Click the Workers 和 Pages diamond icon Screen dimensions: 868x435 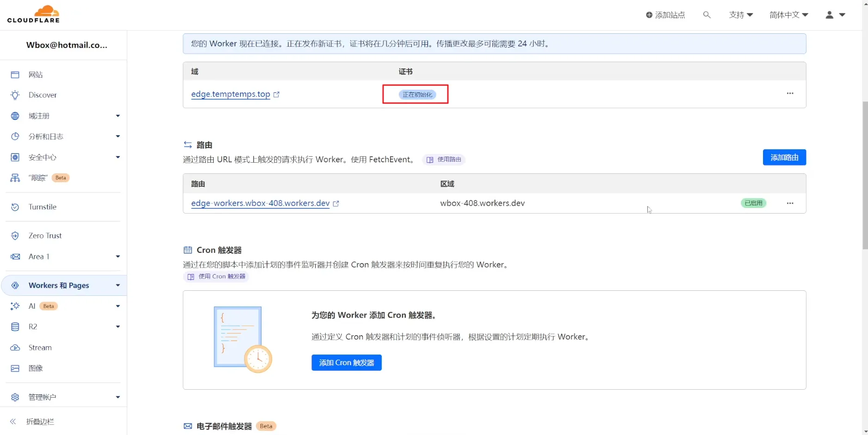[x=15, y=286]
